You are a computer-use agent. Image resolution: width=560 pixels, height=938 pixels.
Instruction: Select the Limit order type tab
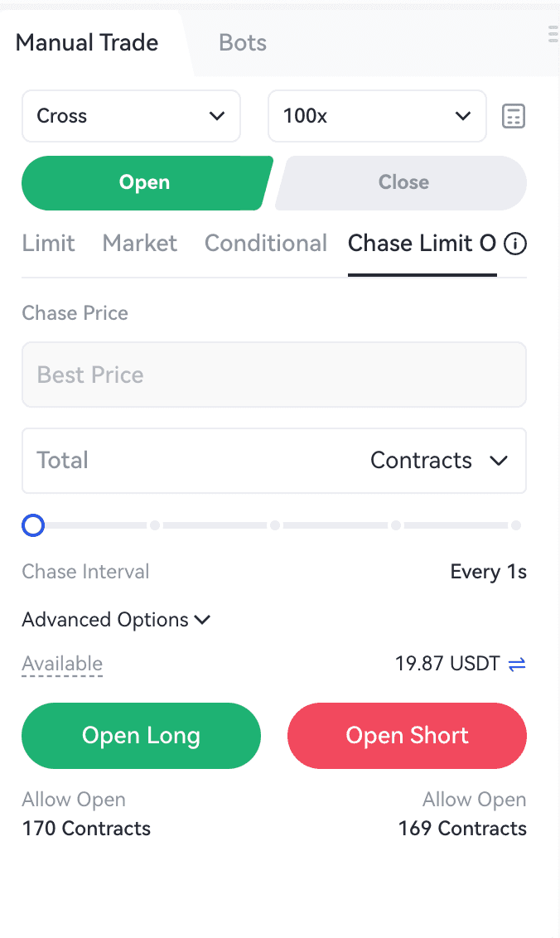click(x=48, y=244)
